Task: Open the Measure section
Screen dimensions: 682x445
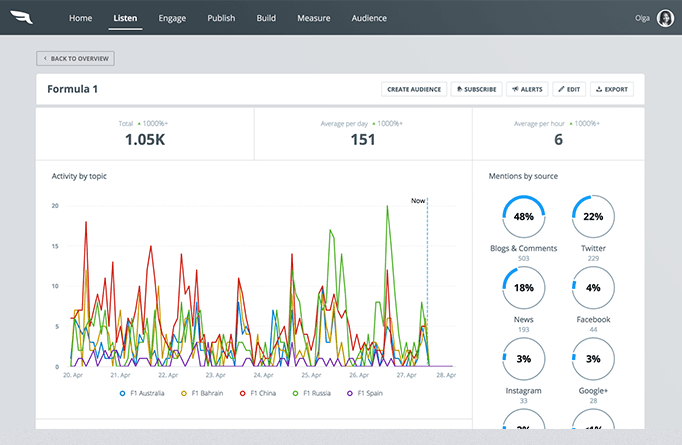Action: (x=314, y=18)
